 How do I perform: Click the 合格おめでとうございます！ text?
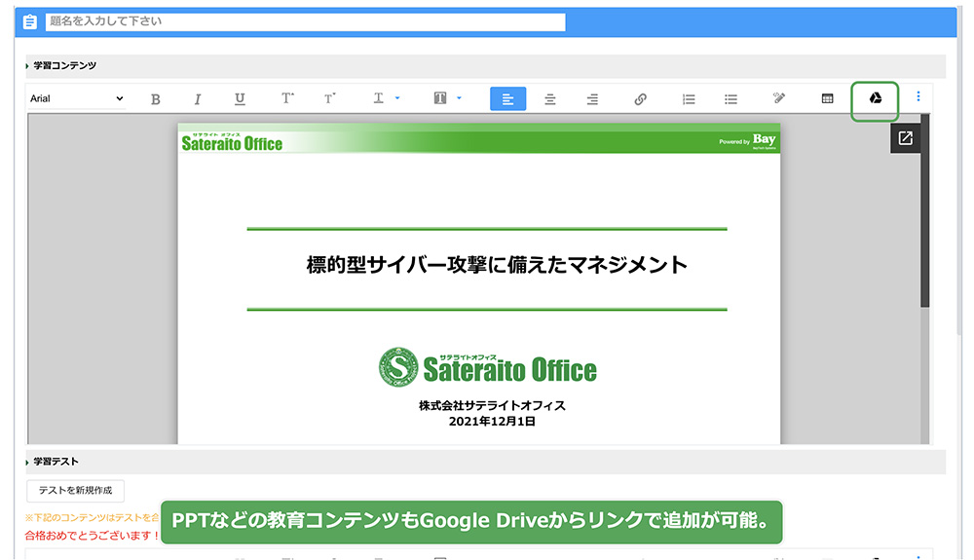coord(92,536)
